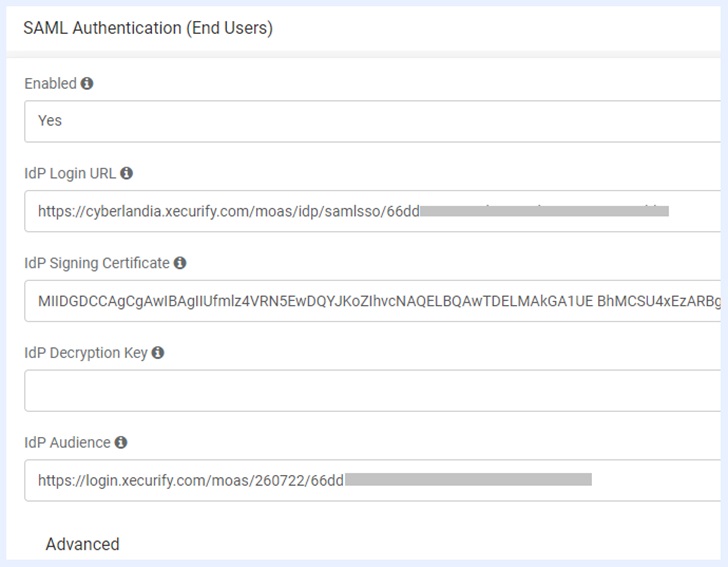Screen dimensions: 728x567
Task: Click the SAML Authentication (End Users) header
Action: click(148, 28)
